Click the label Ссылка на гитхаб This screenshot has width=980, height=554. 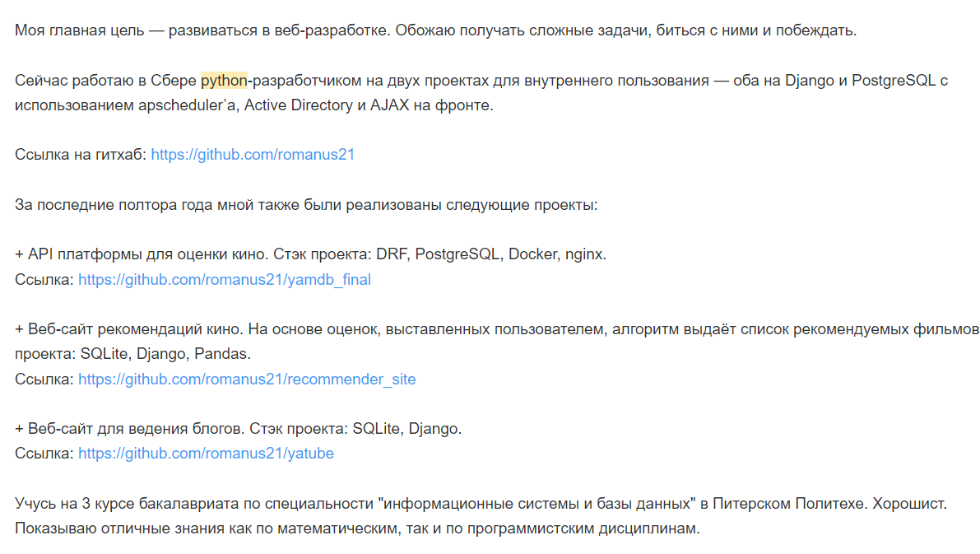click(81, 155)
